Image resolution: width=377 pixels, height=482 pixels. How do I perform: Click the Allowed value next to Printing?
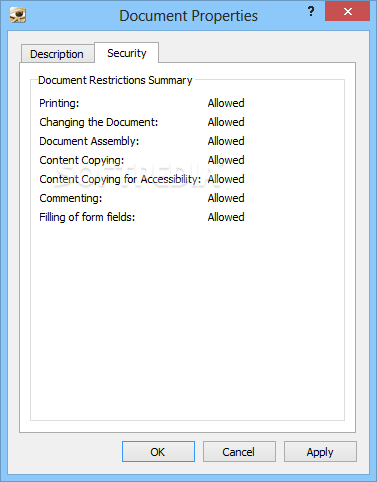226,103
